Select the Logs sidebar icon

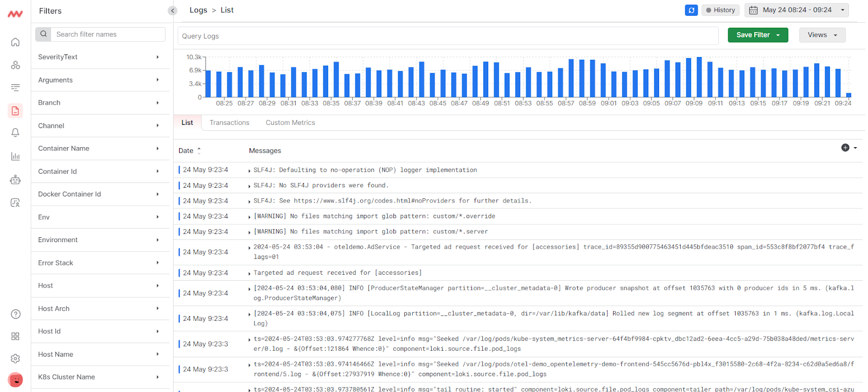point(15,111)
